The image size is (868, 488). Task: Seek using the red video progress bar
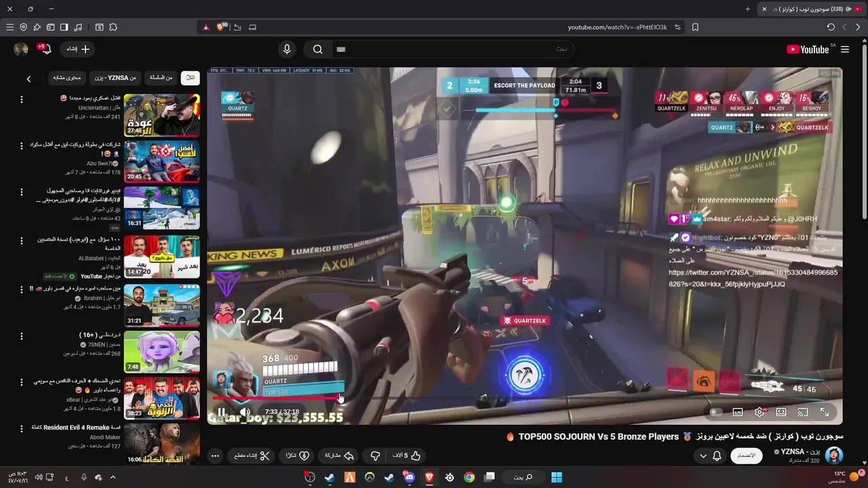click(275, 398)
